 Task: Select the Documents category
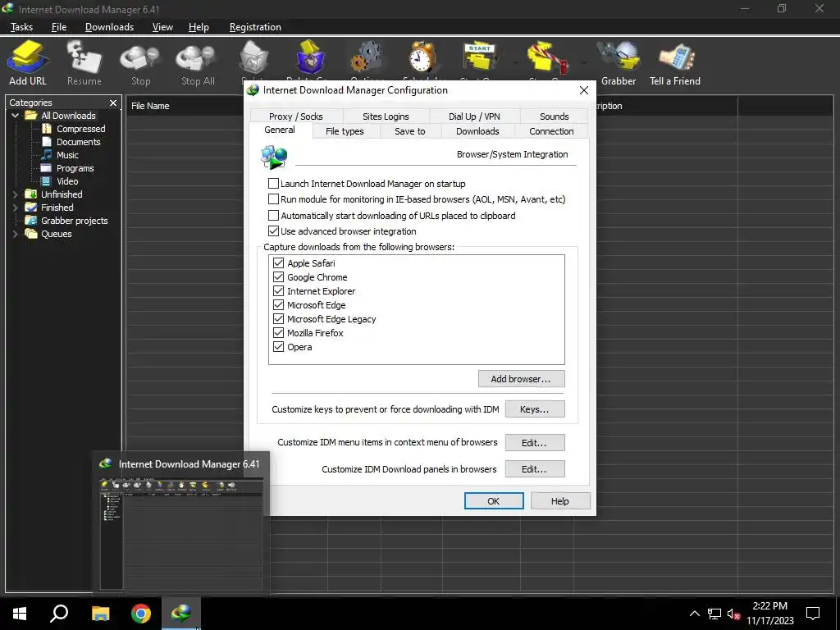pos(78,142)
